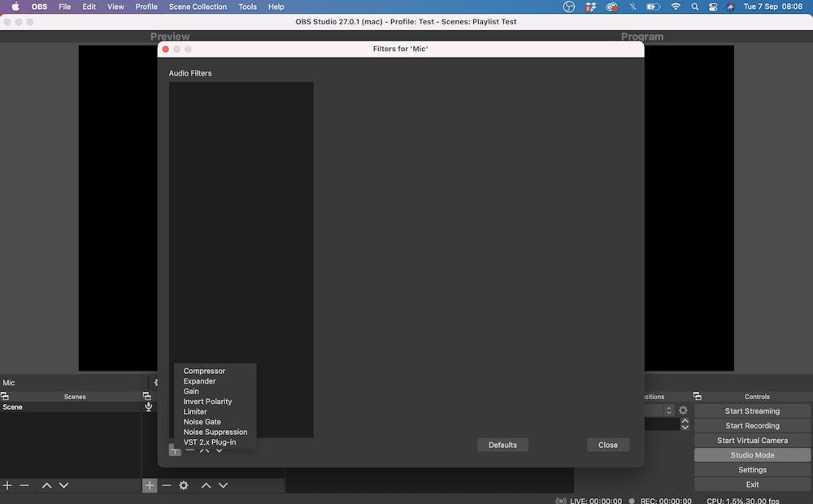Open the scene transition type dropdown
This screenshot has width=813, height=504.
pos(659,411)
